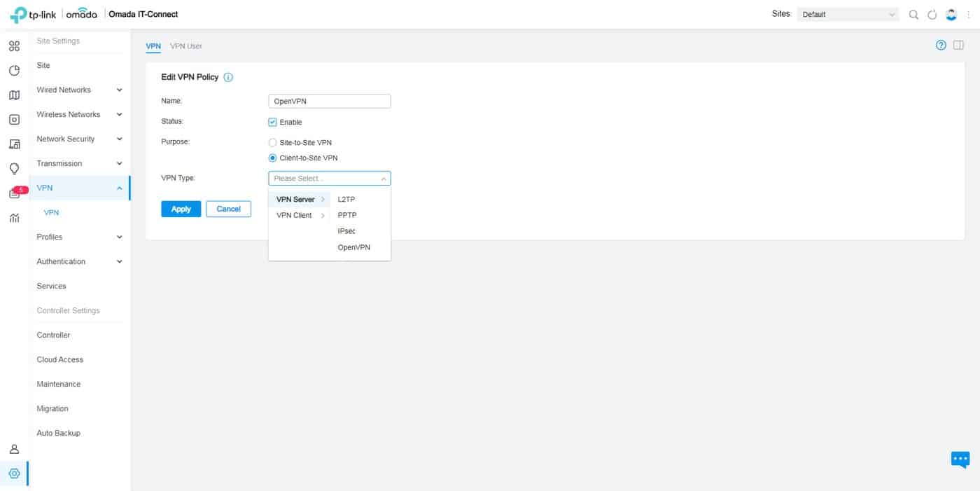This screenshot has width=980, height=491.
Task: Open the VPN Type dropdown
Action: (330, 179)
